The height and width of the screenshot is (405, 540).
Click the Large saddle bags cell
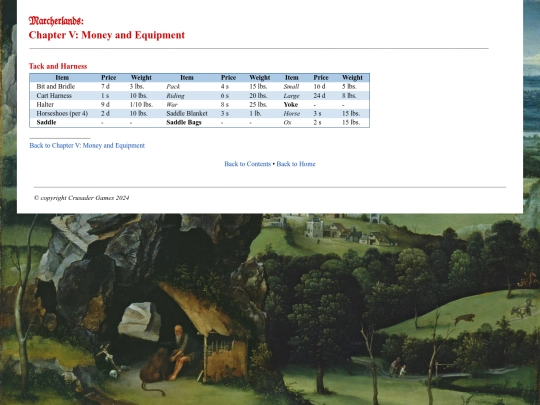[x=291, y=95]
